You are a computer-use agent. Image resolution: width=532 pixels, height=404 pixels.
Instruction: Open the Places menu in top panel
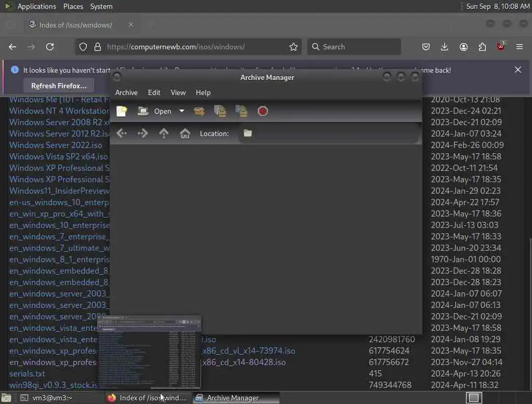[73, 6]
